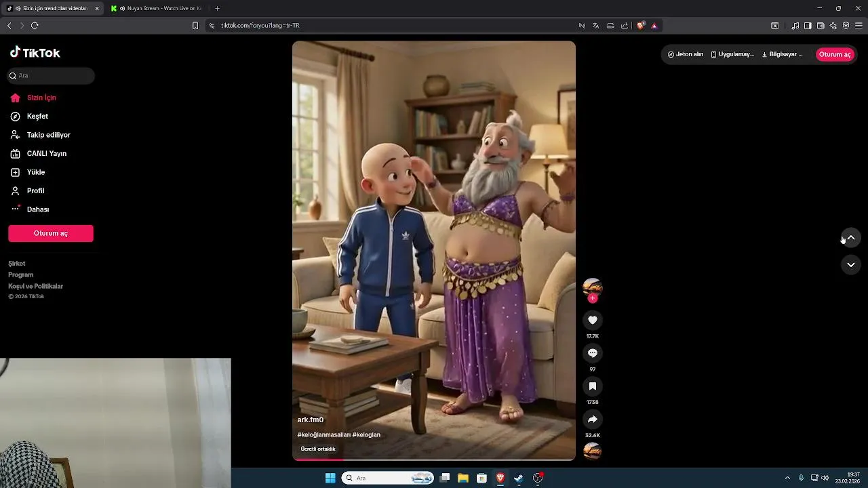Open creator avatar above follow button
Viewport: 868px width, 488px height.
[592, 286]
